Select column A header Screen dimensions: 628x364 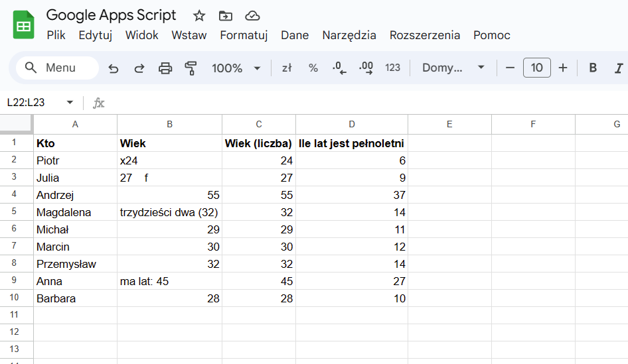pyautogui.click(x=75, y=125)
